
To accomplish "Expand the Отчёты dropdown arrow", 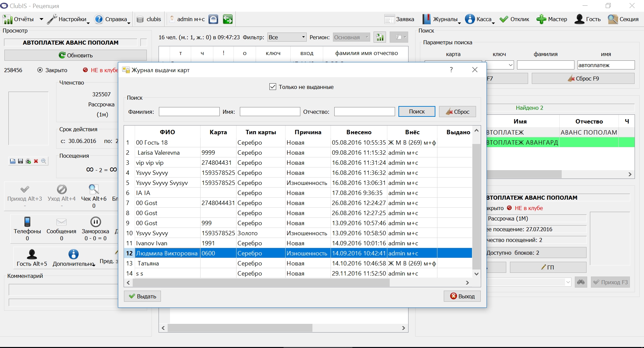I will click(41, 19).
